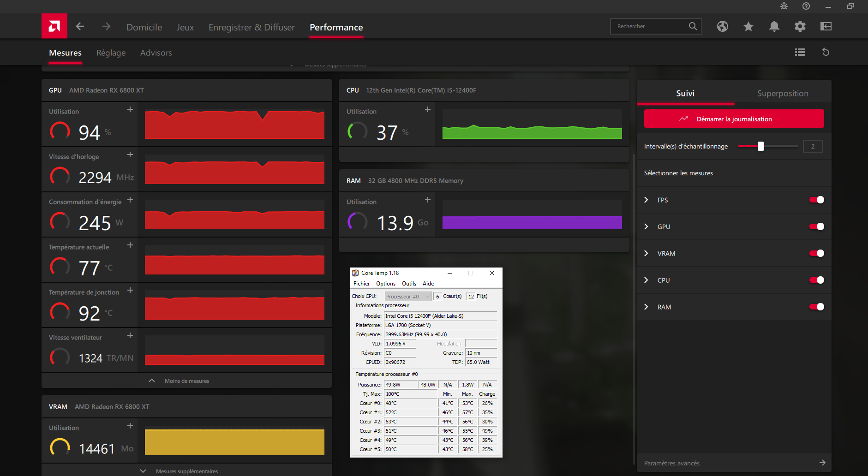Image resolution: width=868 pixels, height=476 pixels.
Task: Select the Mesures sub-tab
Action: [x=65, y=53]
